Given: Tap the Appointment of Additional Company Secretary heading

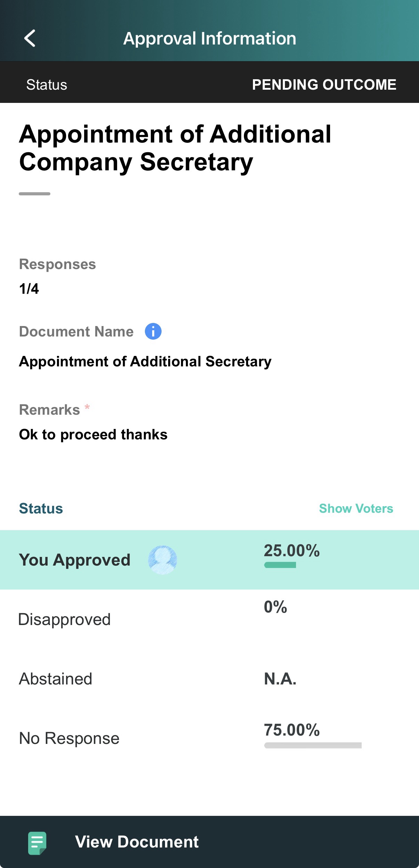Looking at the screenshot, I should pyautogui.click(x=175, y=148).
